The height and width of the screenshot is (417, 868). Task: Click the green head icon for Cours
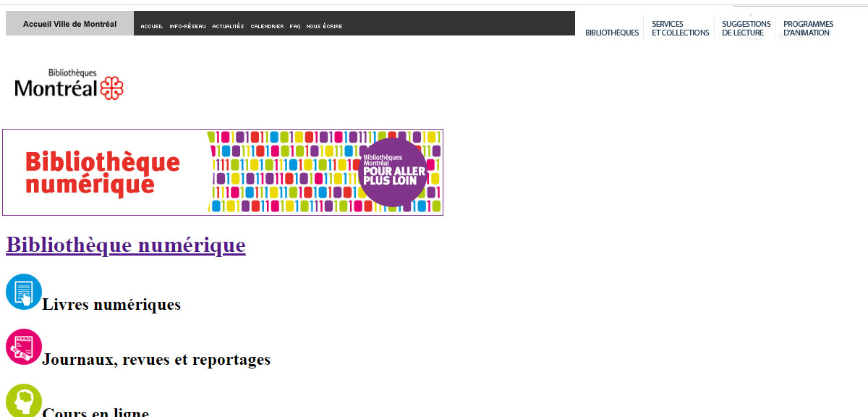pos(24,400)
